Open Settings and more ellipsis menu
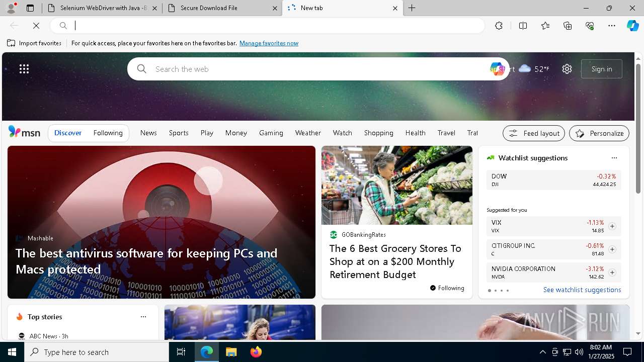 point(612,26)
